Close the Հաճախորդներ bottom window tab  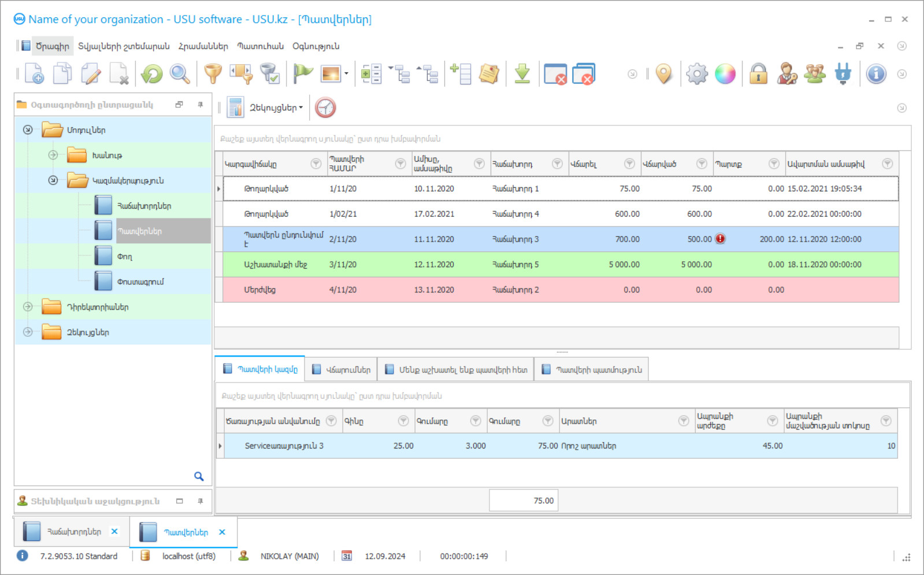point(114,532)
